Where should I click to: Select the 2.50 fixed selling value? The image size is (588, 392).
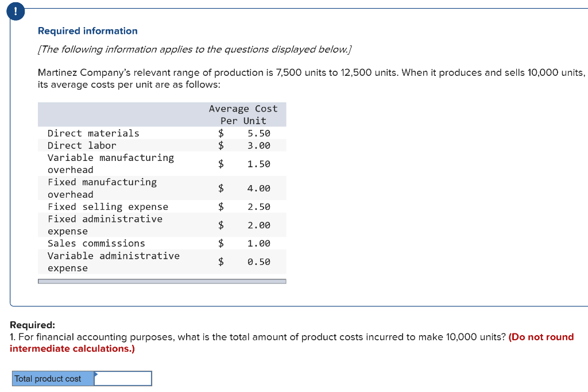tap(259, 207)
